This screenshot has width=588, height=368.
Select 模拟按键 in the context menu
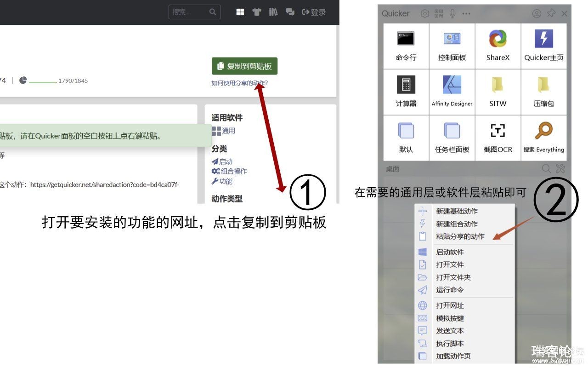click(465, 318)
